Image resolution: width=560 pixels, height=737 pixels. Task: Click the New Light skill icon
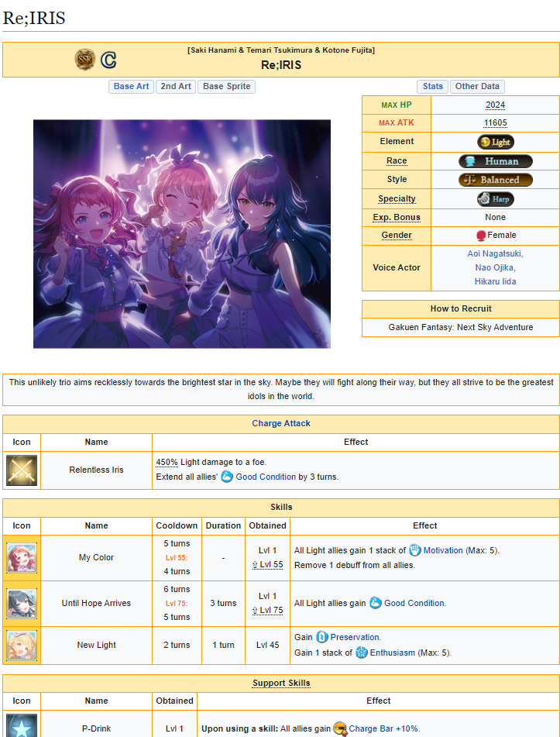click(22, 646)
